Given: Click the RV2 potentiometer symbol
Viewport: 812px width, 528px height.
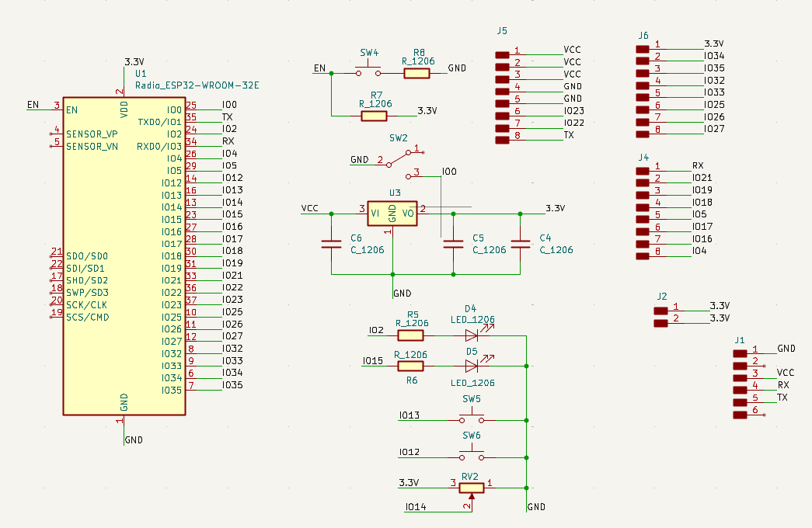Looking at the screenshot, I should pos(472,489).
